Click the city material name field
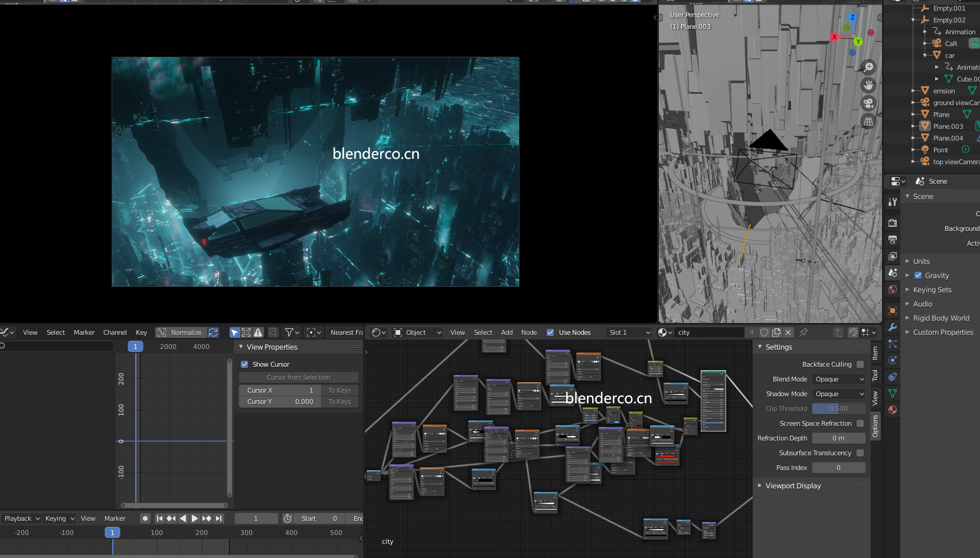This screenshot has height=558, width=980. (x=710, y=332)
